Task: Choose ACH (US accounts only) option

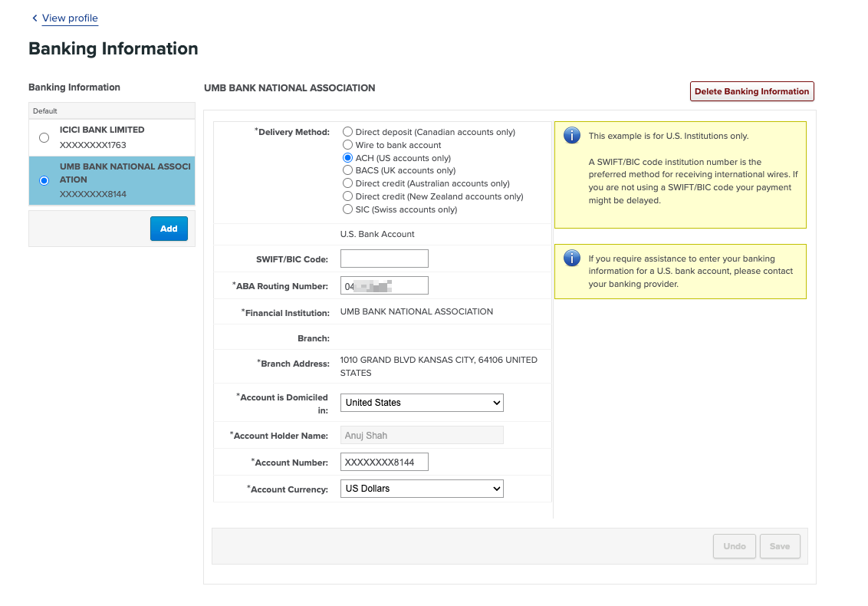Action: pos(347,158)
